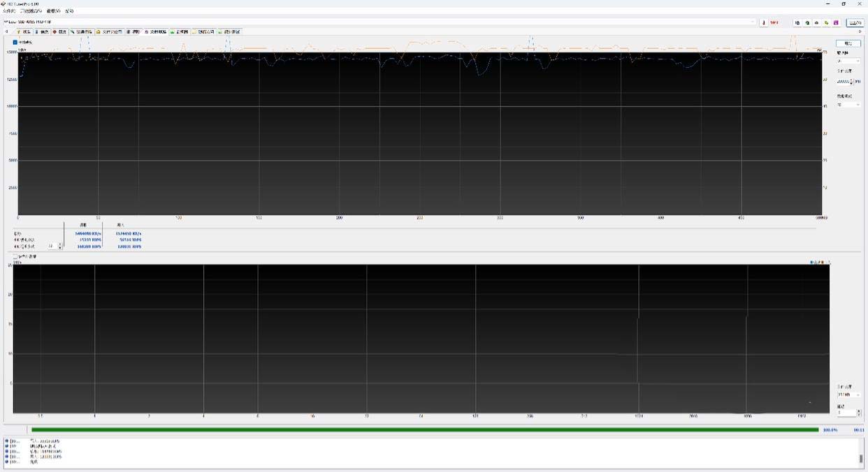Screen dimensions: 868x472
Task: Expand the first dropdown below the start button
Action: (x=848, y=61)
